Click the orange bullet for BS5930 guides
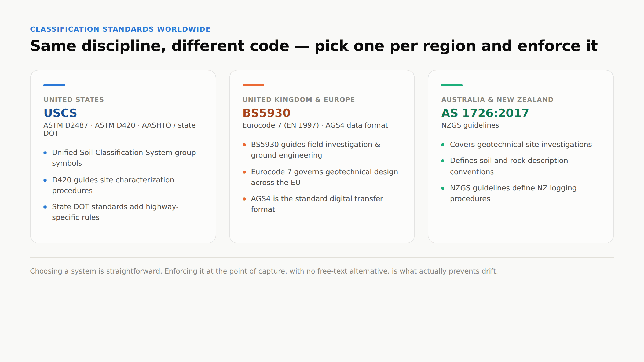The image size is (644, 362). pos(244,145)
